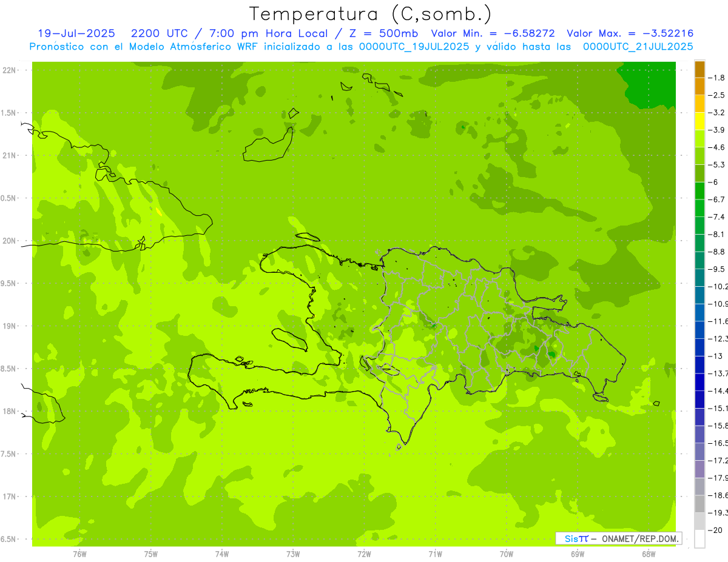Click the "-8.8" colorbar value
The image size is (728, 562).
pos(716,252)
